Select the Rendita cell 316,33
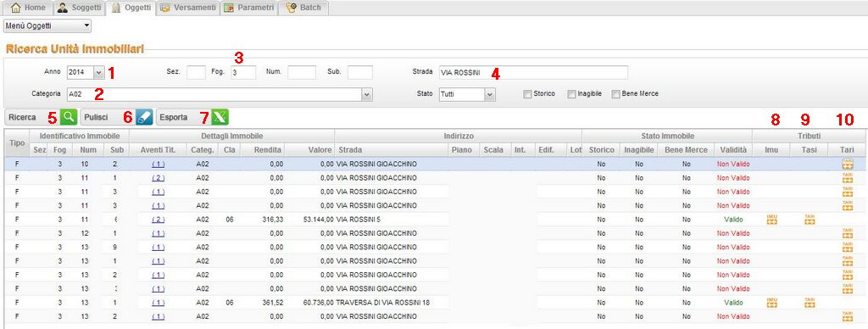 point(274,220)
